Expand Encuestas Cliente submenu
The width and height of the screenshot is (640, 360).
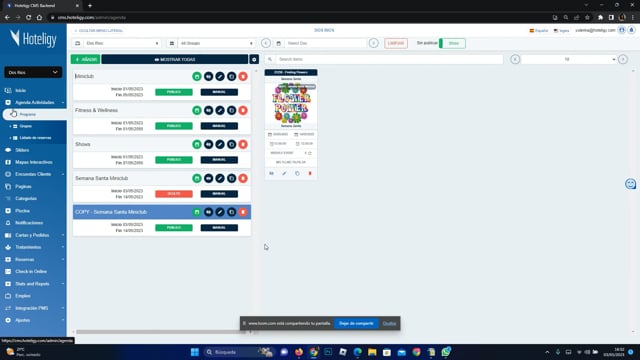tap(33, 174)
